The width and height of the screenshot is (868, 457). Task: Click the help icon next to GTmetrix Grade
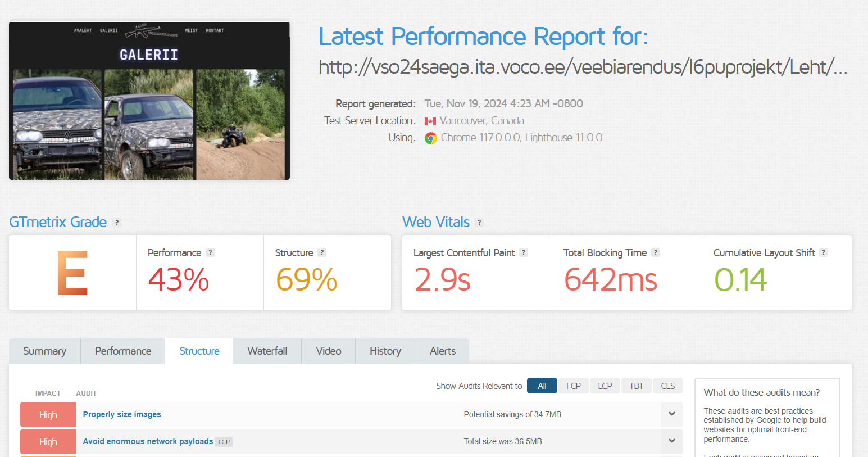pos(117,223)
